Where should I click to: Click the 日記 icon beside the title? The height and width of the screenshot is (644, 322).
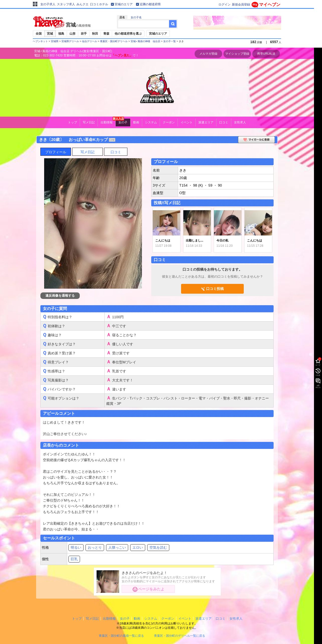112,140
